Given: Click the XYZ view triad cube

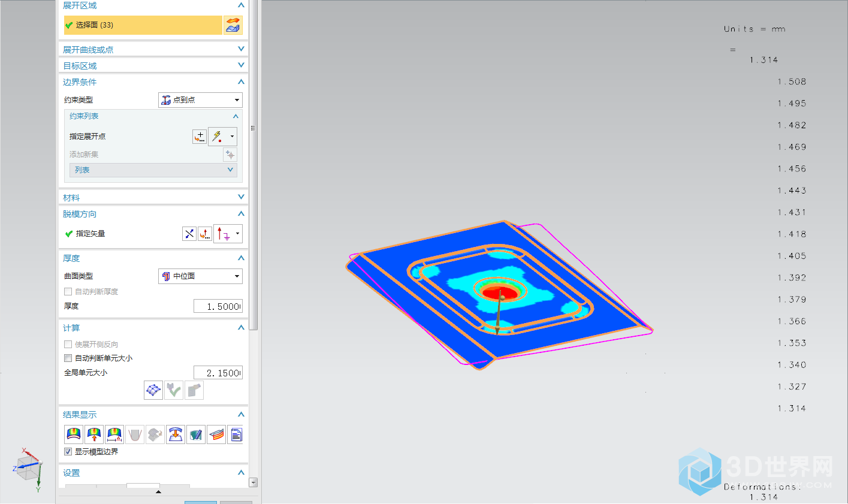Looking at the screenshot, I should (x=28, y=468).
